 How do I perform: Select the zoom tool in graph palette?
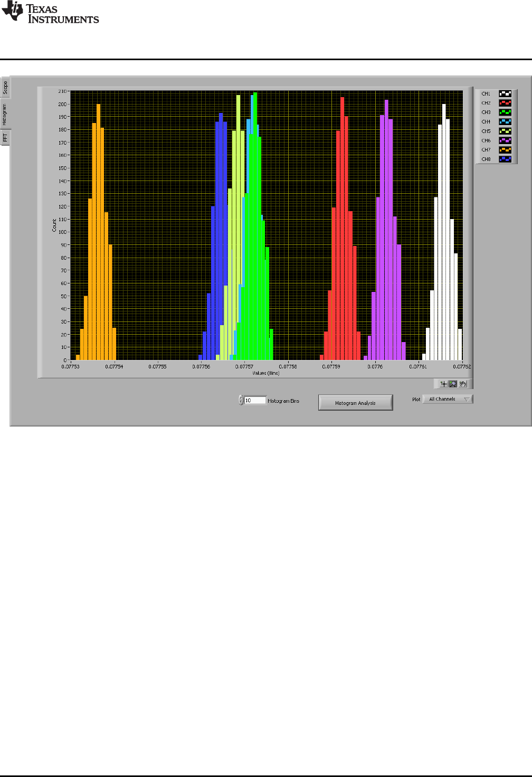[x=453, y=384]
